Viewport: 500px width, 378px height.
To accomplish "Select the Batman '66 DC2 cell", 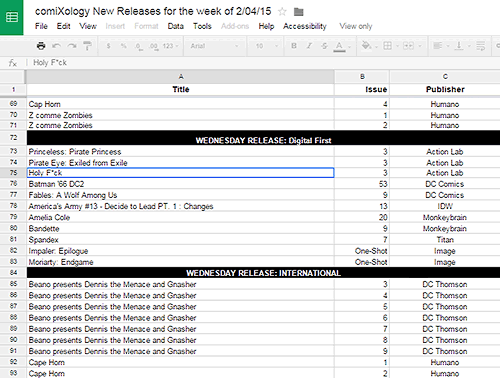I will [x=180, y=184].
